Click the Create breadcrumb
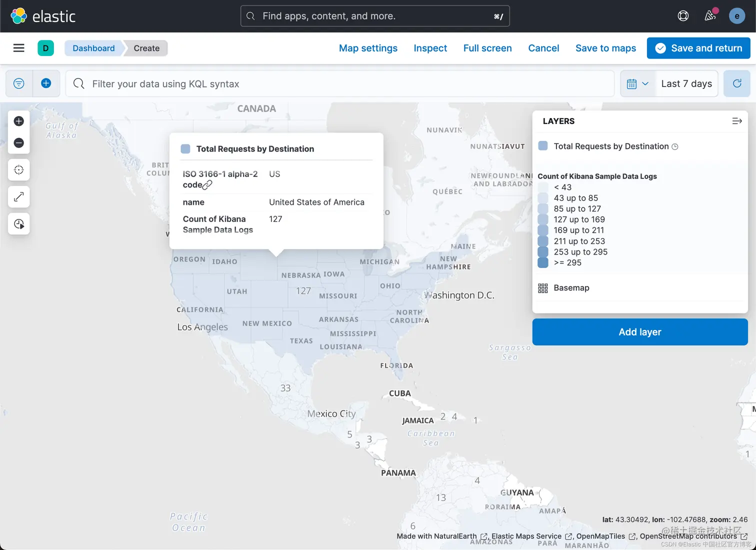Viewport: 756px width, 550px height. pos(146,48)
